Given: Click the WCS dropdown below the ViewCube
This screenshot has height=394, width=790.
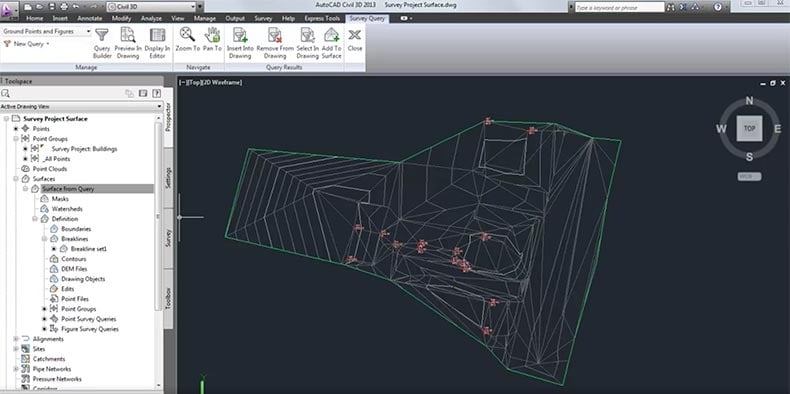Looking at the screenshot, I should coord(750,176).
